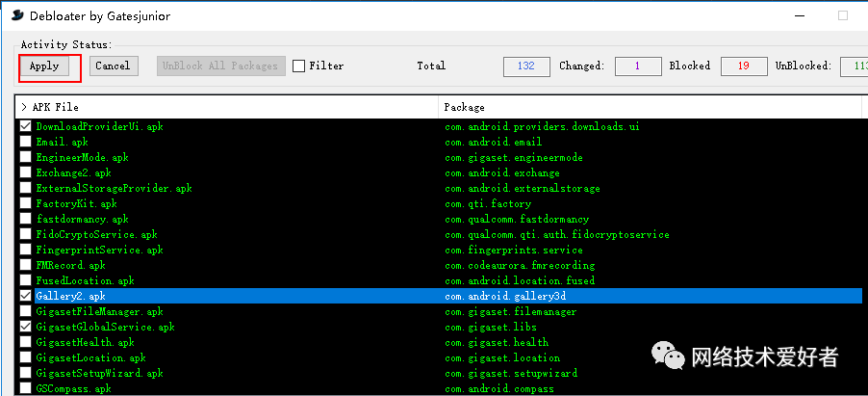This screenshot has width=868, height=396.
Task: Check the GigasetSetupWizard.apk checkbox
Action: point(25,373)
